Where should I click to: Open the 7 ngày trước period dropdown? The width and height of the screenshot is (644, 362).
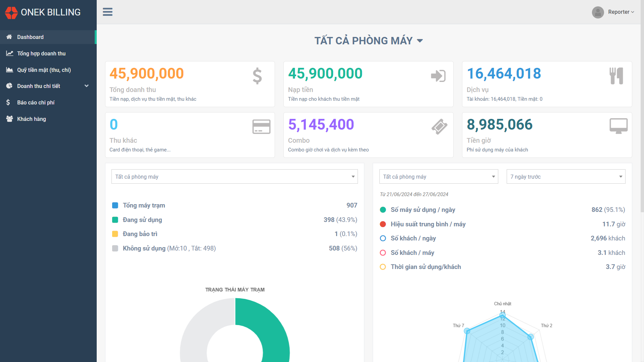point(566,177)
